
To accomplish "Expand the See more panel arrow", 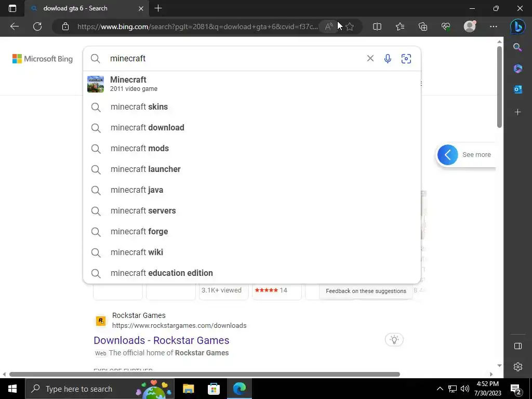I will [x=447, y=155].
